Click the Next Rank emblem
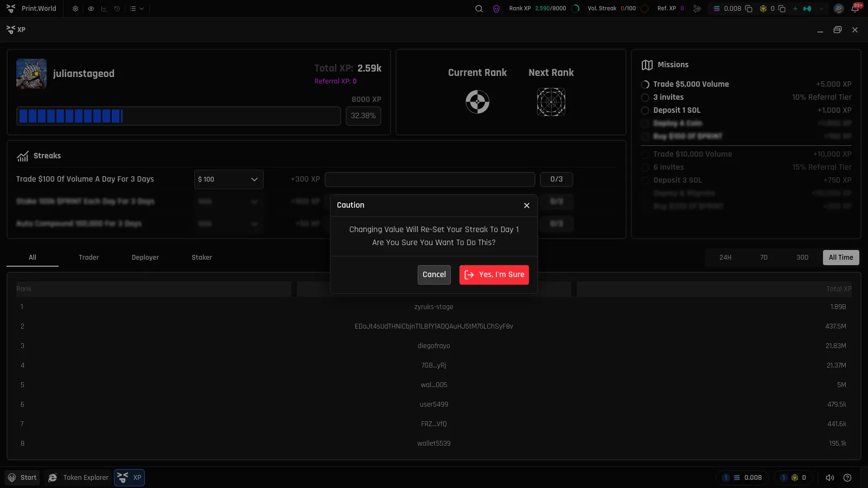868x488 pixels. click(x=551, y=102)
